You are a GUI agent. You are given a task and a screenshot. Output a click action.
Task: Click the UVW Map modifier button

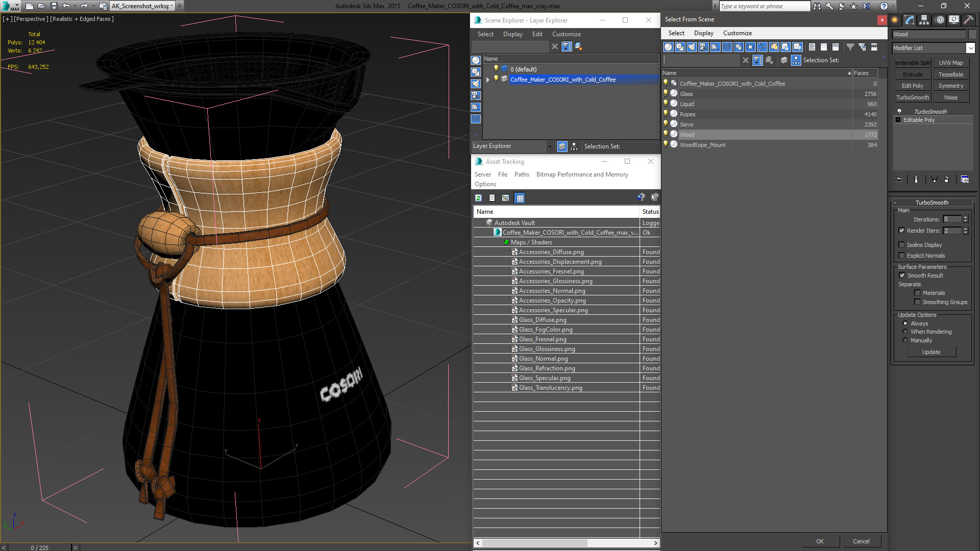(x=950, y=63)
